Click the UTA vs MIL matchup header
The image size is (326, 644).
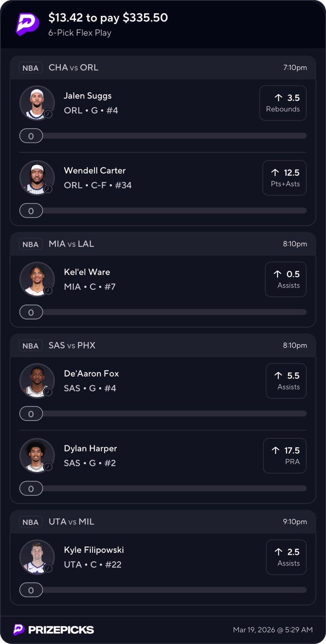(71, 521)
